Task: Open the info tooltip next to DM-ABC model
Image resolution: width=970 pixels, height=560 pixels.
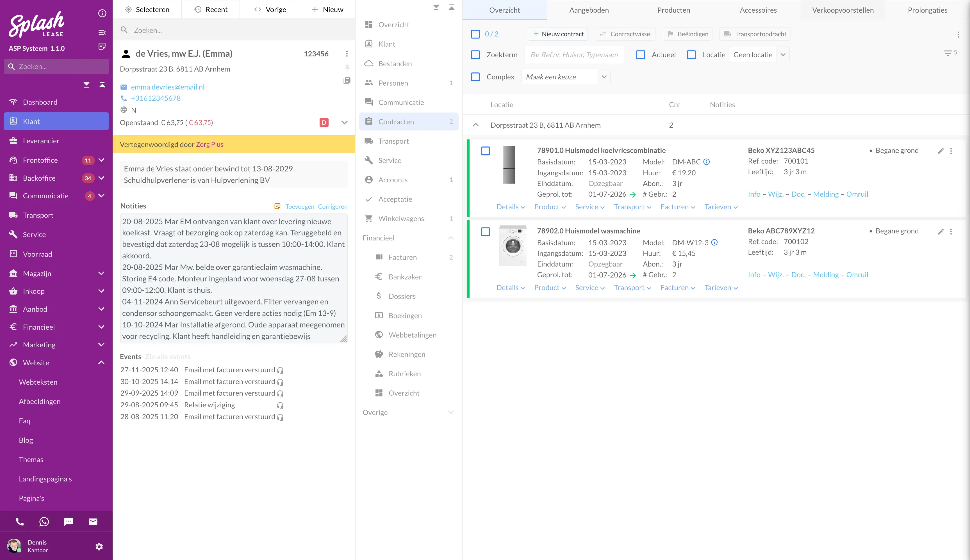Action: tap(707, 162)
